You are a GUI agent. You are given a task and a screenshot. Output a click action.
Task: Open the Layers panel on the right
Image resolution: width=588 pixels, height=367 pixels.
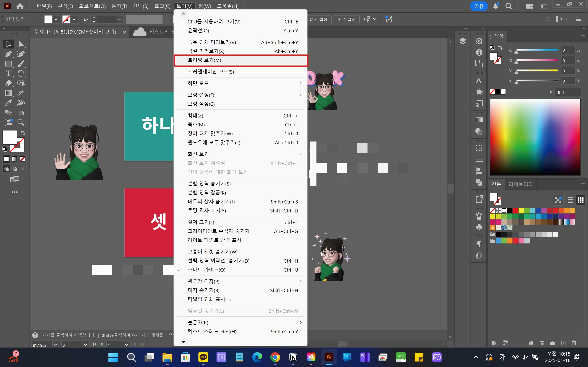tap(463, 41)
